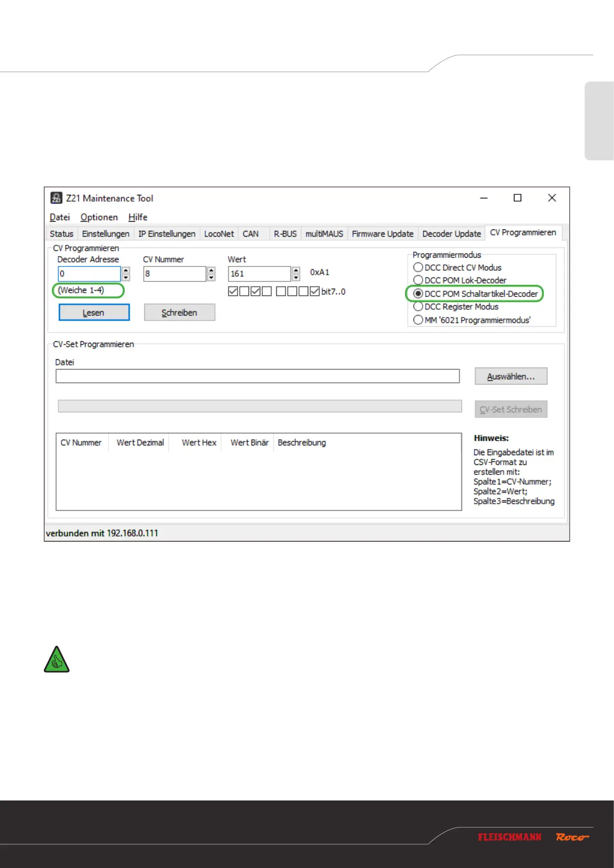
Task: Click the Hinweis: heading text
Action: 491,438
